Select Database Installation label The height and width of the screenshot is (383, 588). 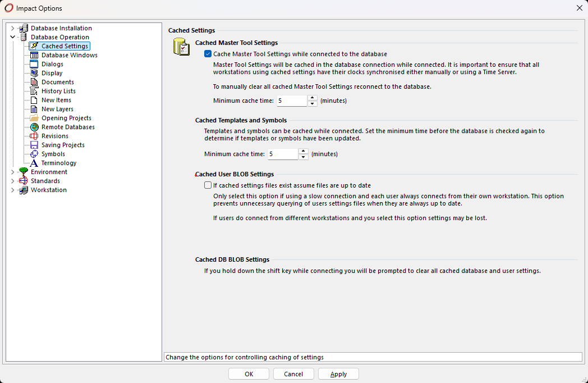point(61,28)
